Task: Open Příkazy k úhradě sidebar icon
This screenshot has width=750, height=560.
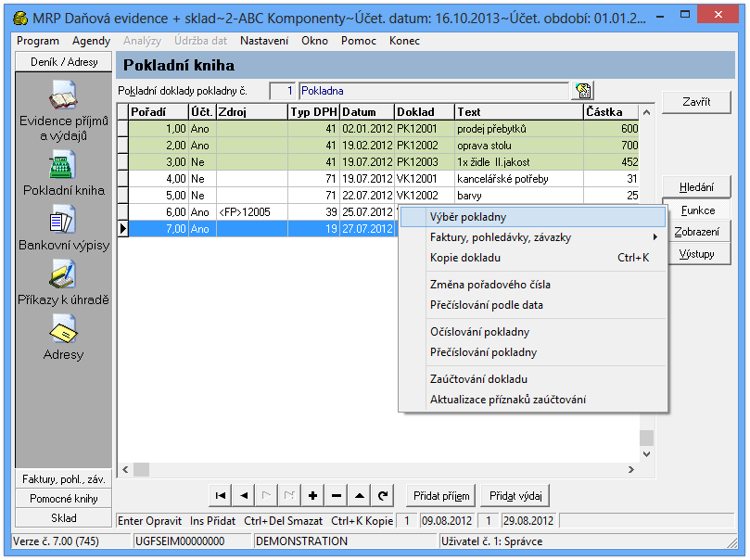Action: (x=64, y=275)
